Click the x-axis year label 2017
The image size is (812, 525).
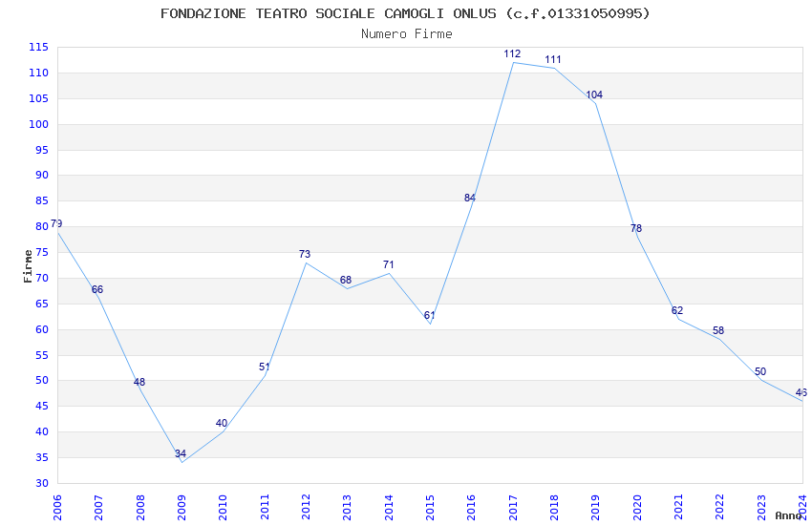(x=513, y=507)
